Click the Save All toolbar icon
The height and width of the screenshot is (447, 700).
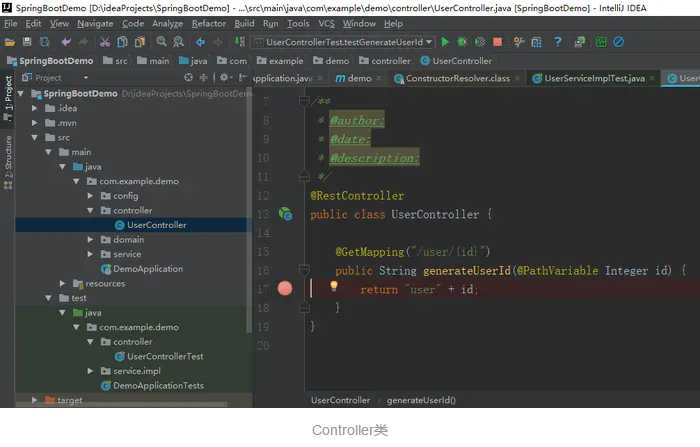click(27, 42)
